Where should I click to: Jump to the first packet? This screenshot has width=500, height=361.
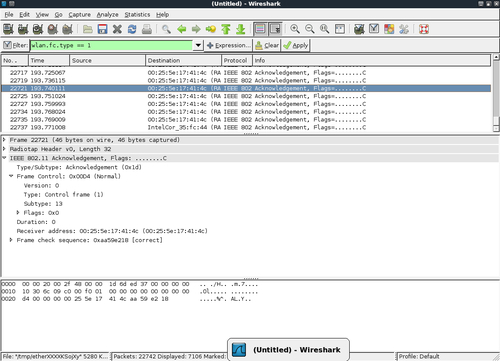(x=226, y=29)
